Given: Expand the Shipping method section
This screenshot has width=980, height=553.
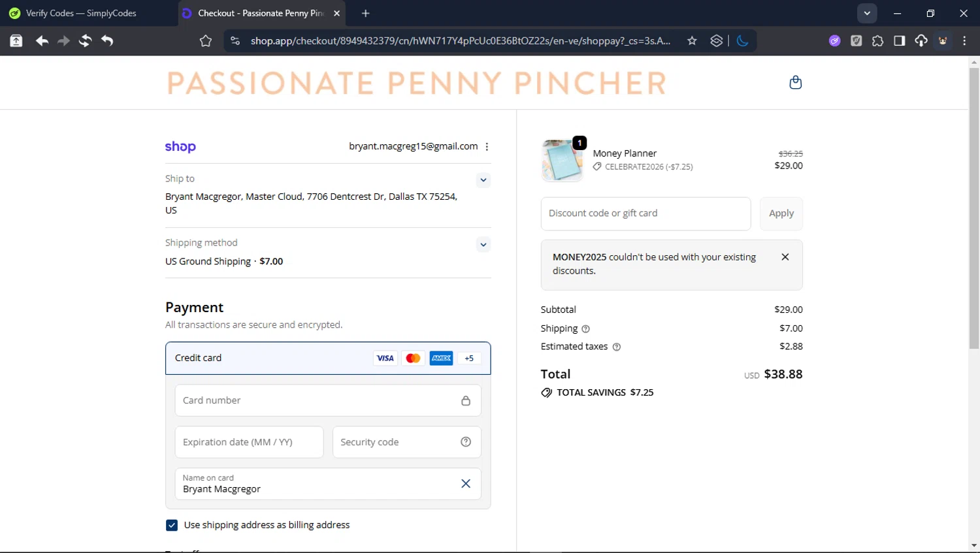Looking at the screenshot, I should click(x=483, y=245).
